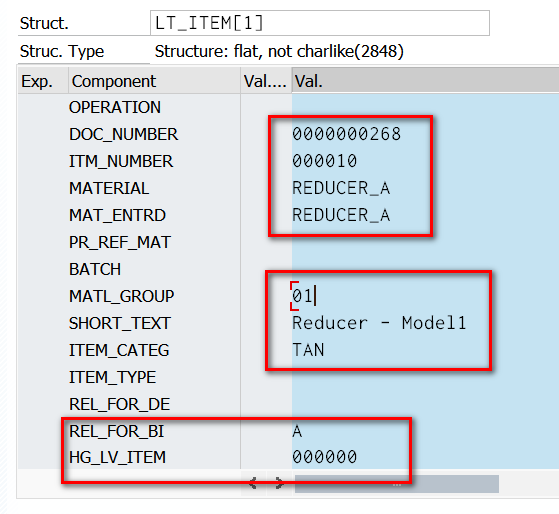Select the REL_FOR_DE component
The image size is (559, 514).
pyautogui.click(x=119, y=405)
